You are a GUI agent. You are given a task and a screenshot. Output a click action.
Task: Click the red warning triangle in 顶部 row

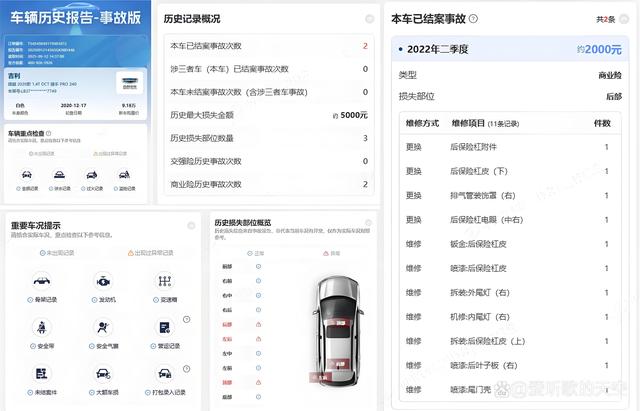pyautogui.click(x=258, y=382)
